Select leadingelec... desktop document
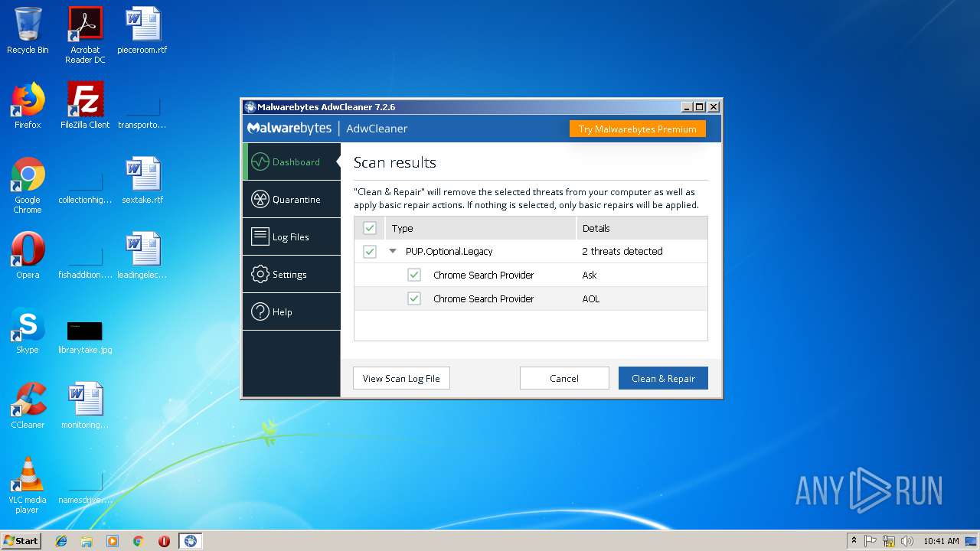 coord(142,256)
